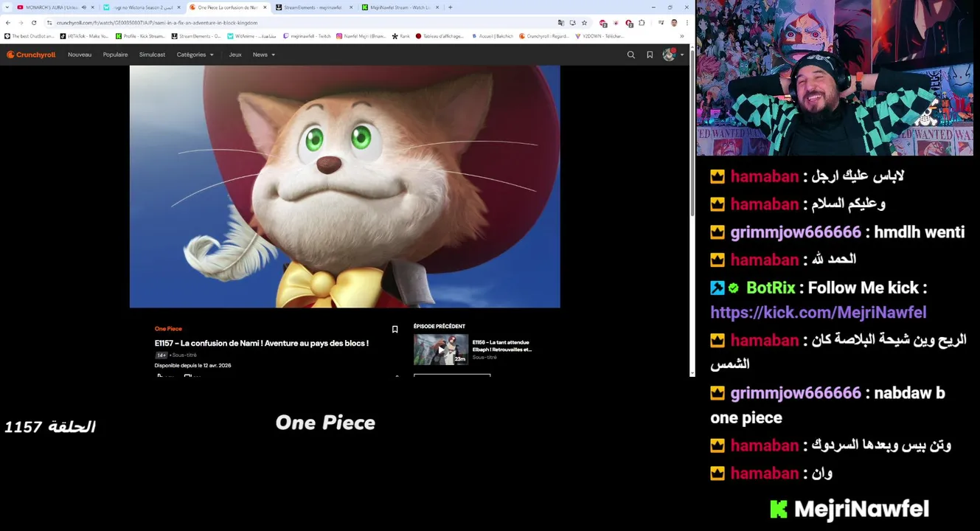Switch to Wistoria Season 2 tab
This screenshot has width=980, height=531.
(142, 7)
